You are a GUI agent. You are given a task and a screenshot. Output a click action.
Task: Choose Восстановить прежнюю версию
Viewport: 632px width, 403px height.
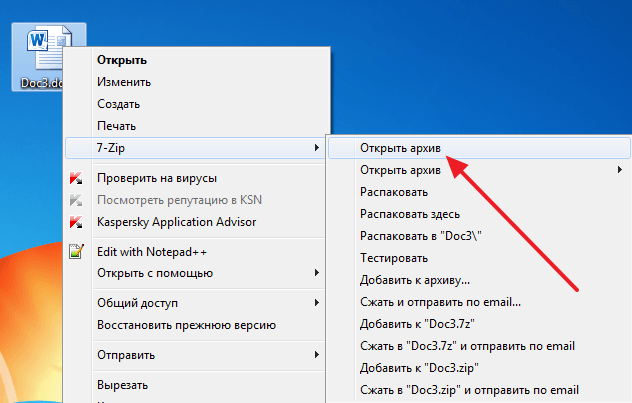coord(186,325)
